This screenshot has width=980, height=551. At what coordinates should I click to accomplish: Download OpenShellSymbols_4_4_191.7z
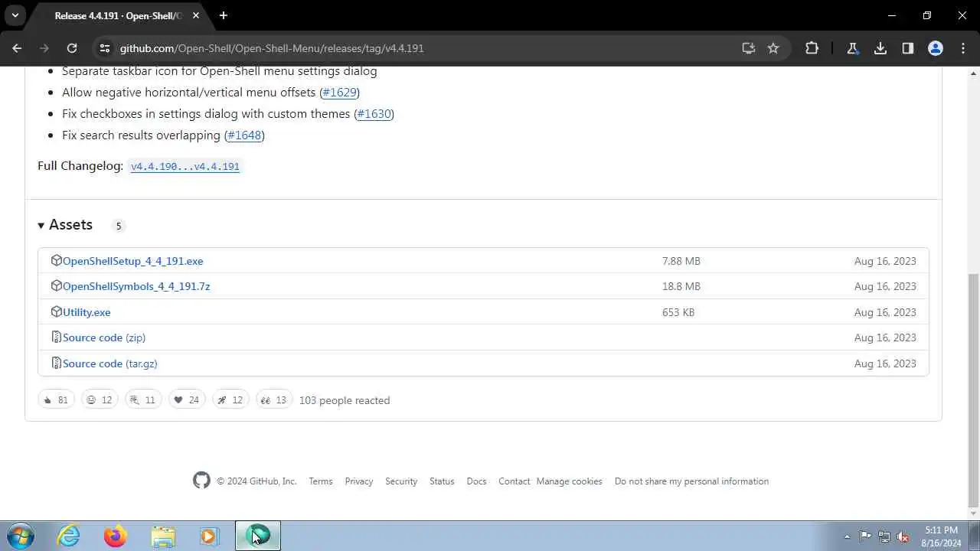[x=136, y=286]
